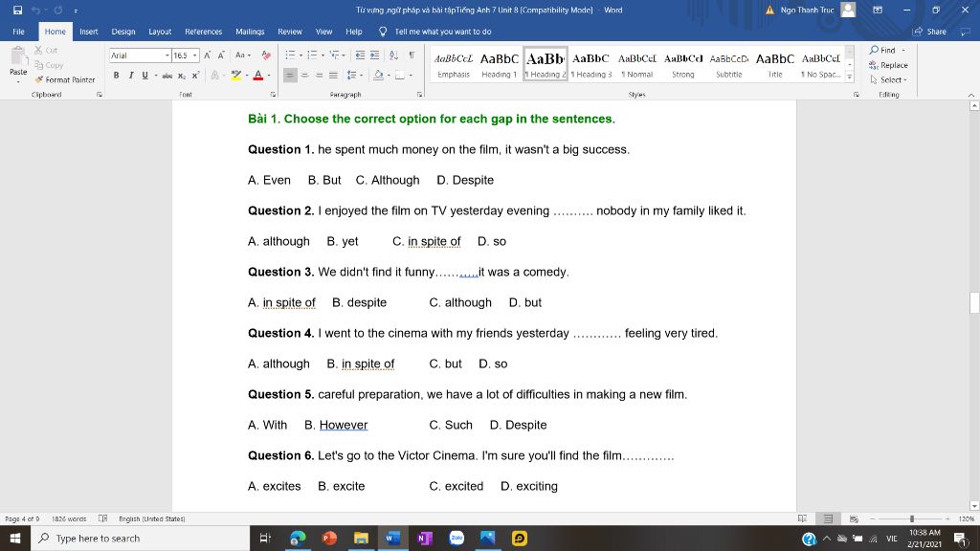The width and height of the screenshot is (980, 551).
Task: Toggle superscript formatting
Action: 195,76
